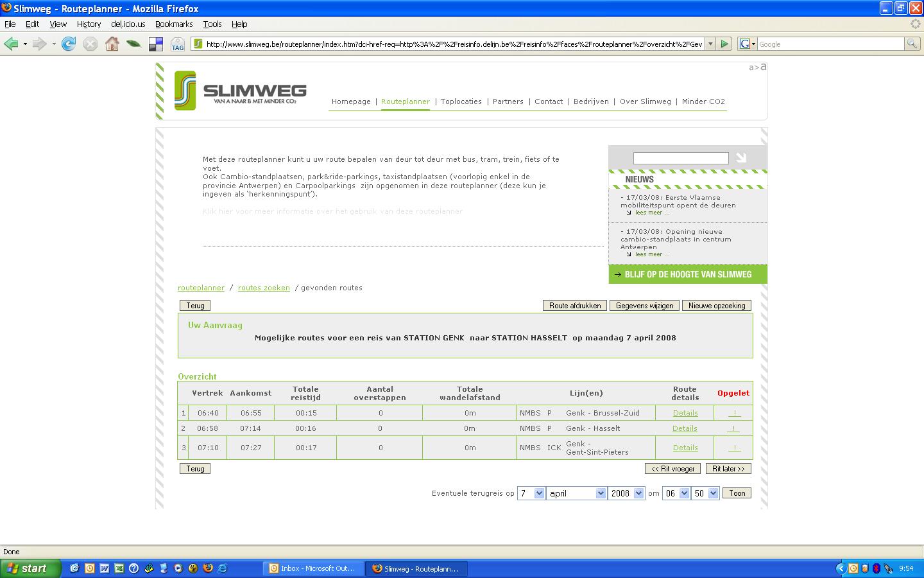Open the return minutes dropdown showing 50
Image resolution: width=924 pixels, height=578 pixels.
[705, 493]
